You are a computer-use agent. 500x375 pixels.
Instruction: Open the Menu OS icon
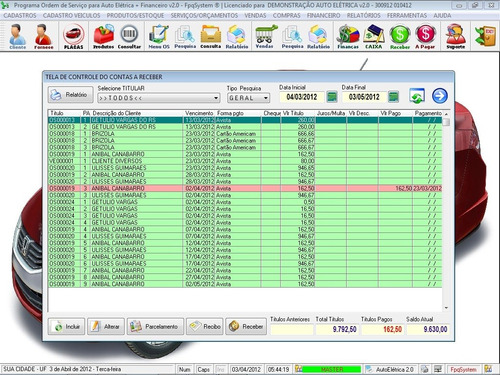[x=159, y=36]
